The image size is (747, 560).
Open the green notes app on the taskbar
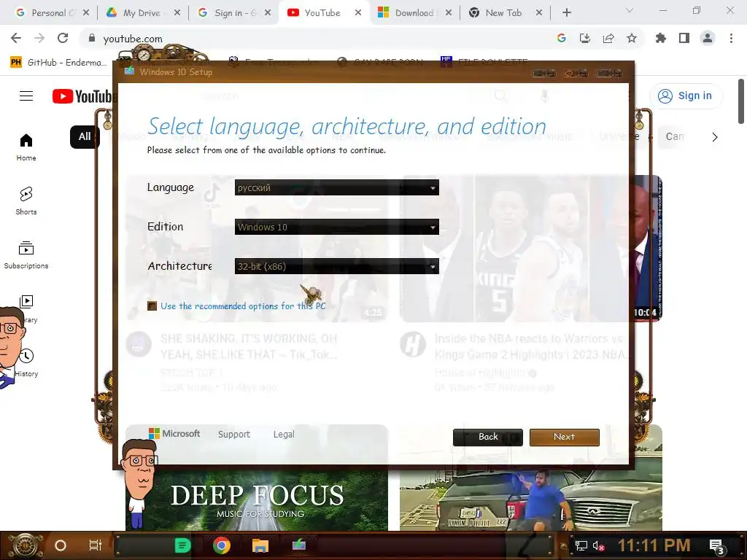182,545
